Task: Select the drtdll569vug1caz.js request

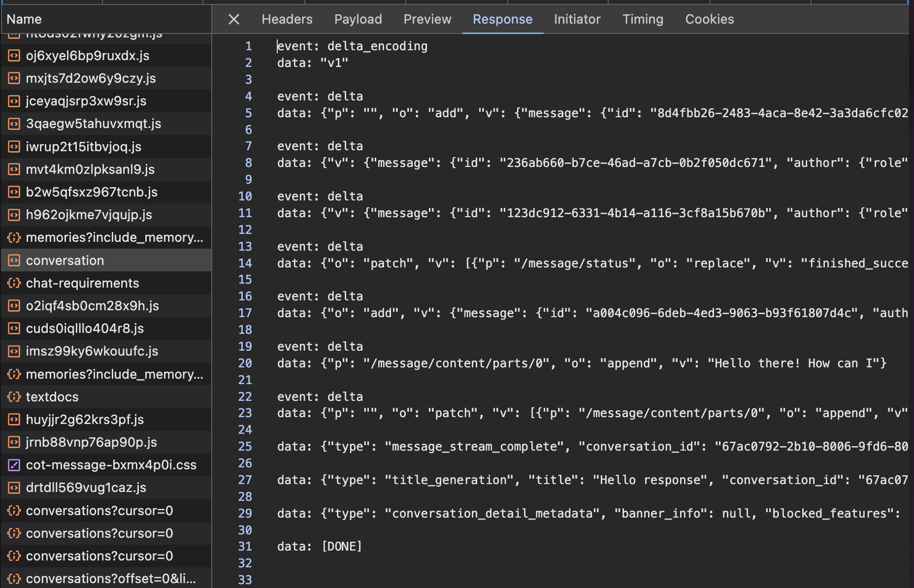Action: (106, 488)
